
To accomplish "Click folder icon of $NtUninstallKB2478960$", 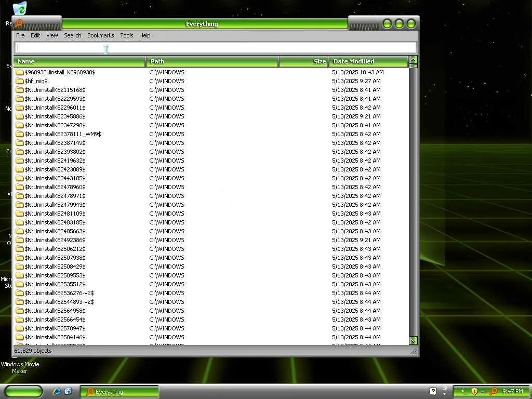I will pyautogui.click(x=20, y=187).
